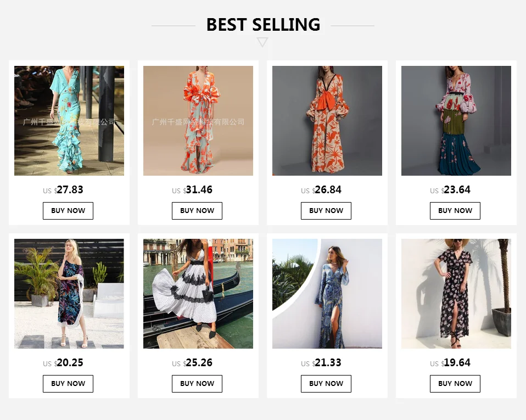Open the tropical leaf print dress photo
The height and width of the screenshot is (420, 526).
pyautogui.click(x=69, y=294)
